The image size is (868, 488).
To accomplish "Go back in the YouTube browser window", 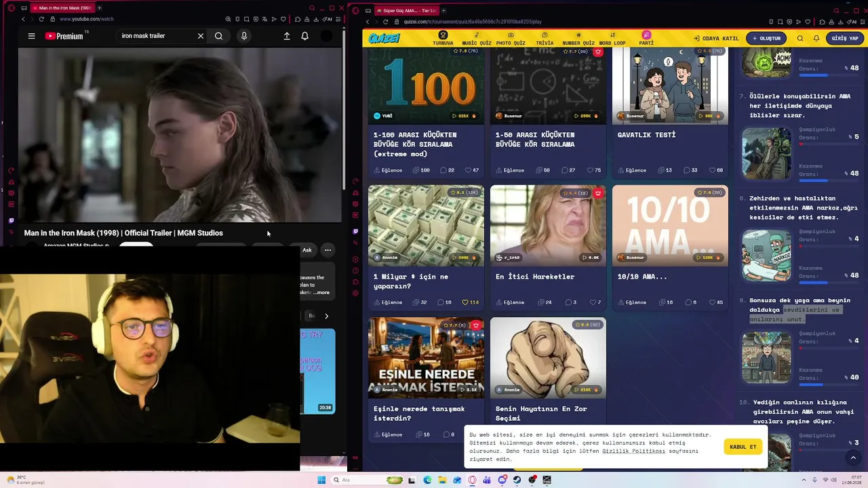I will pos(23,19).
